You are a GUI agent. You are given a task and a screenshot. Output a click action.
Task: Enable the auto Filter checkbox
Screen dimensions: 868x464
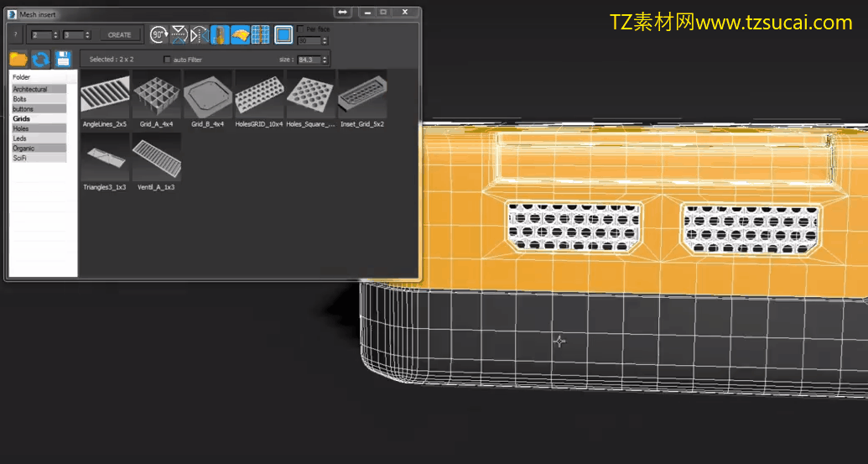click(x=167, y=60)
